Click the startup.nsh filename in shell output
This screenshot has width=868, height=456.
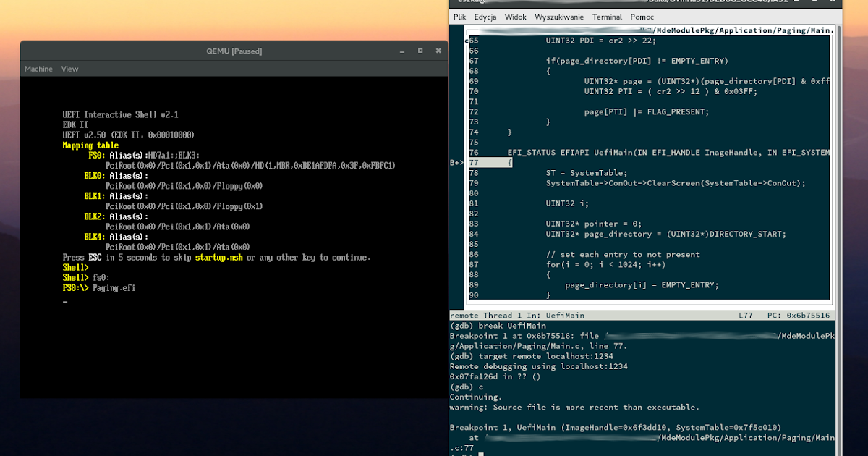click(218, 257)
